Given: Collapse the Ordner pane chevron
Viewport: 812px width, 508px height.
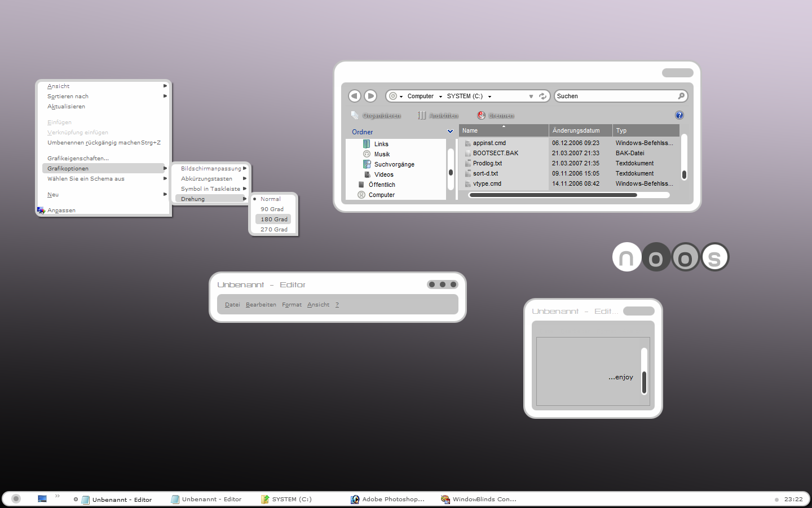Looking at the screenshot, I should 450,132.
